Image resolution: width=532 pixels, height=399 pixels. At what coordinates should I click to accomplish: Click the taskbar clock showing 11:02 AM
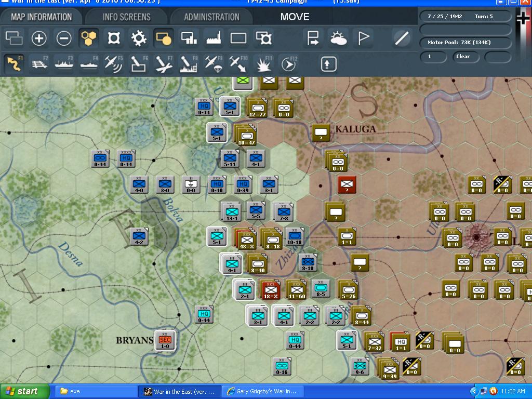[513, 392]
